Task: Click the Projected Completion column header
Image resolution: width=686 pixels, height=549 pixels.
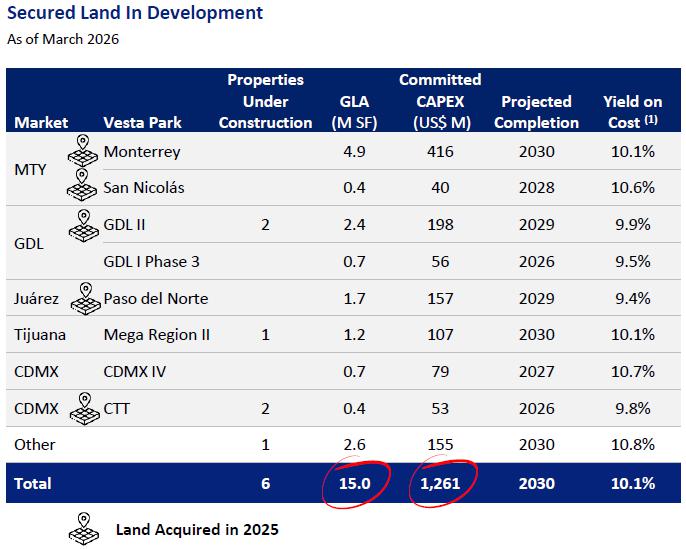Action: pos(536,112)
